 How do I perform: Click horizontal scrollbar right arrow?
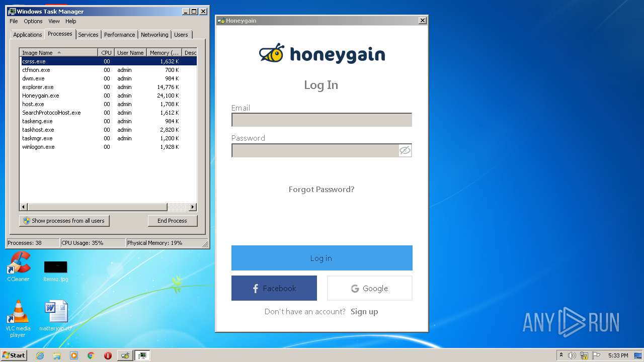pyautogui.click(x=192, y=207)
